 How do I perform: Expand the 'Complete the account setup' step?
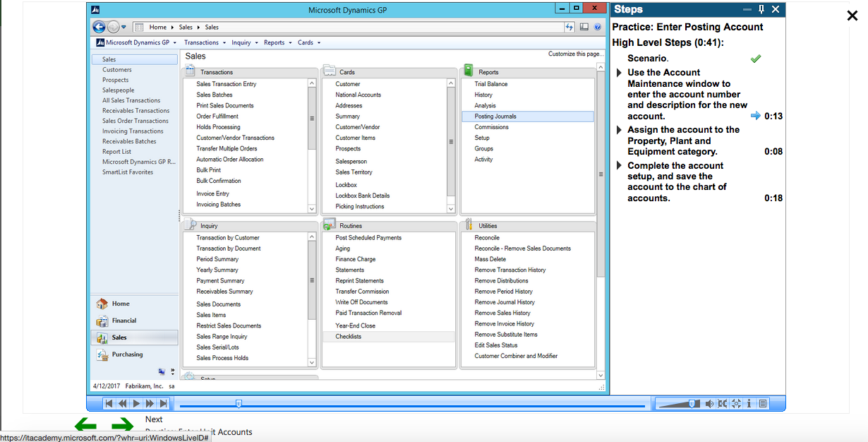[620, 166]
